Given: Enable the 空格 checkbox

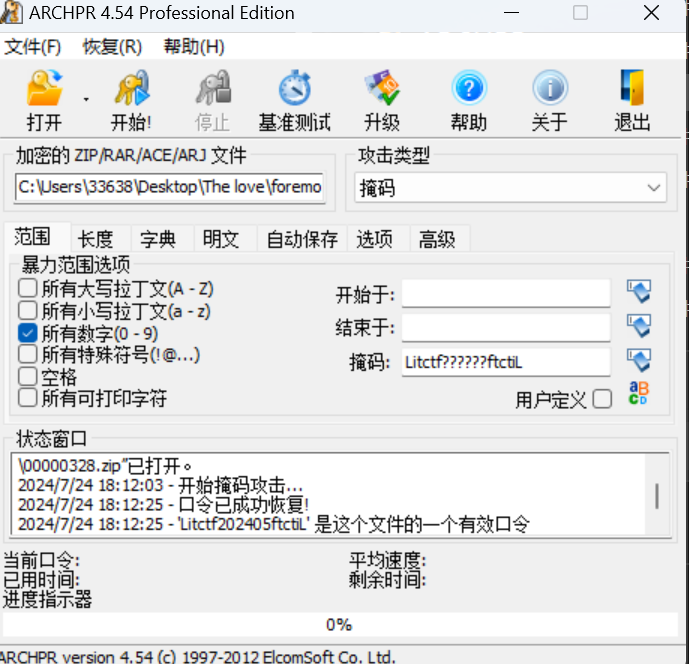Looking at the screenshot, I should pyautogui.click(x=27, y=377).
